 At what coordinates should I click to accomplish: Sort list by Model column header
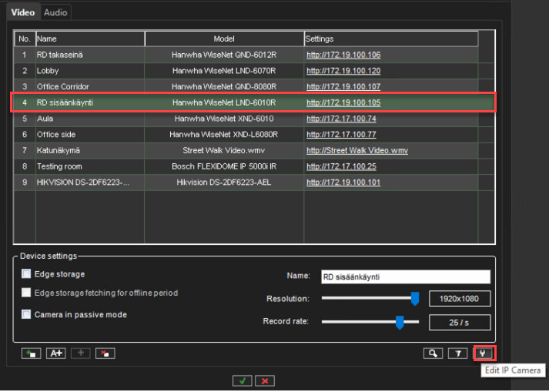[x=224, y=39]
